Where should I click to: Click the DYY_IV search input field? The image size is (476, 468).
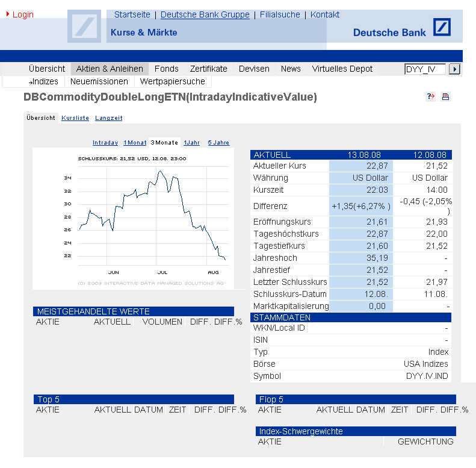(x=425, y=69)
